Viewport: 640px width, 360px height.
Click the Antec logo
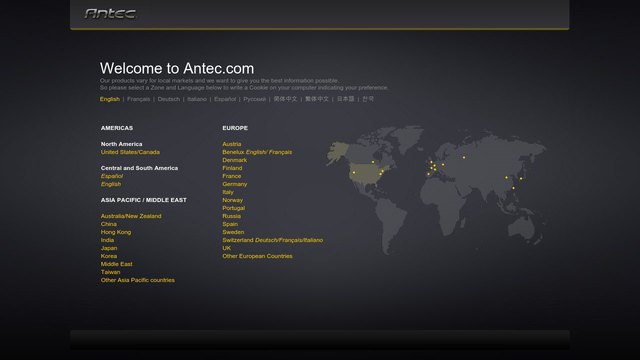pyautogui.click(x=110, y=14)
